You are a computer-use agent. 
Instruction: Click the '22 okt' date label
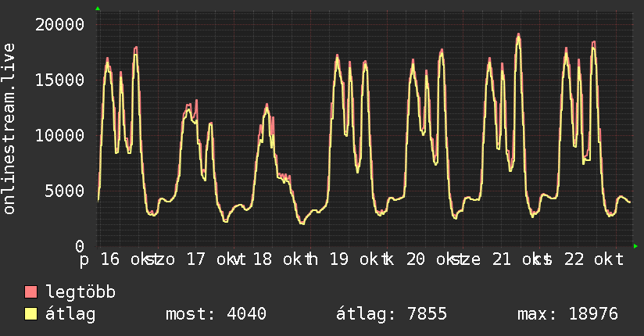coord(594,259)
